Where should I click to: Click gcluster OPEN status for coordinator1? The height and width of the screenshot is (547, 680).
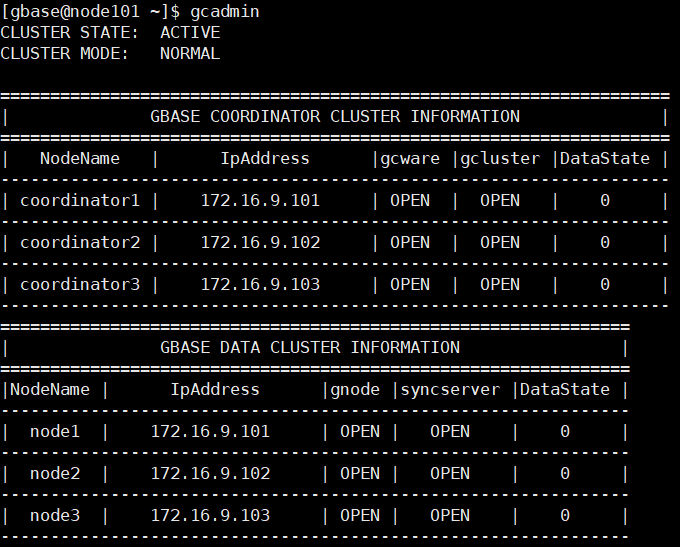tap(500, 200)
